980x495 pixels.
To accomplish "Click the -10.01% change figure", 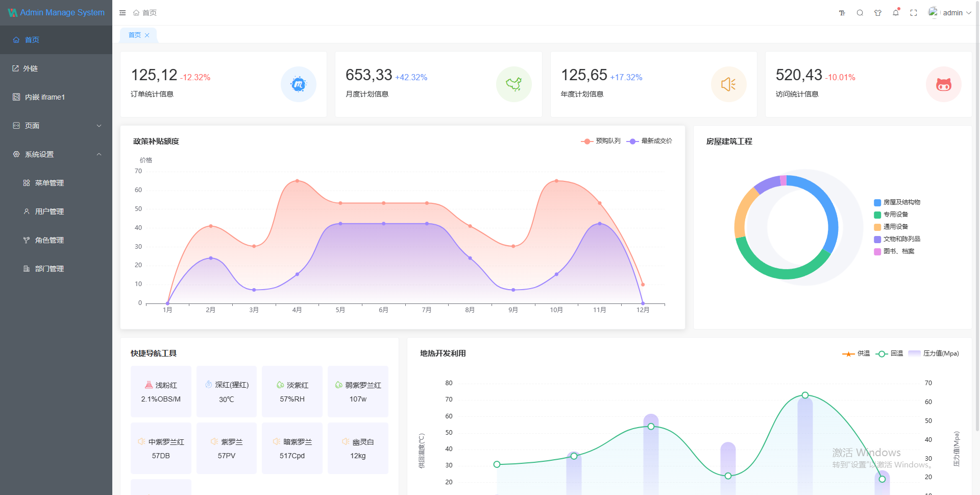I will point(840,78).
